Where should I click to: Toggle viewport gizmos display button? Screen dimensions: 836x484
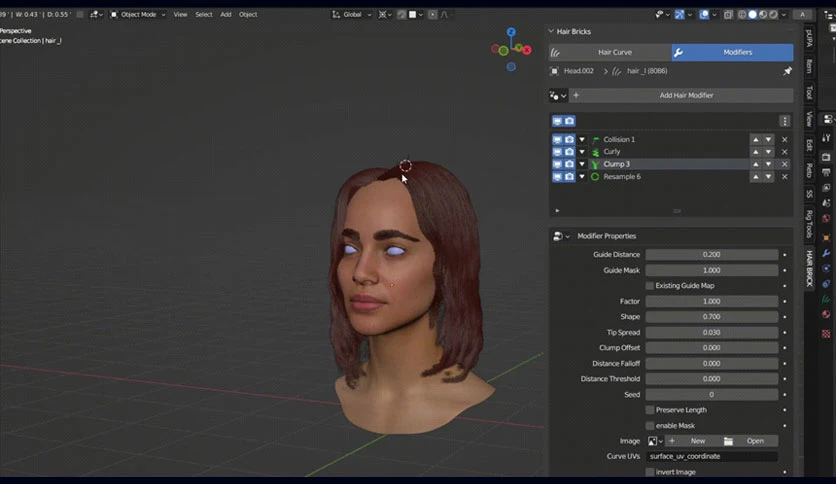pyautogui.click(x=679, y=14)
